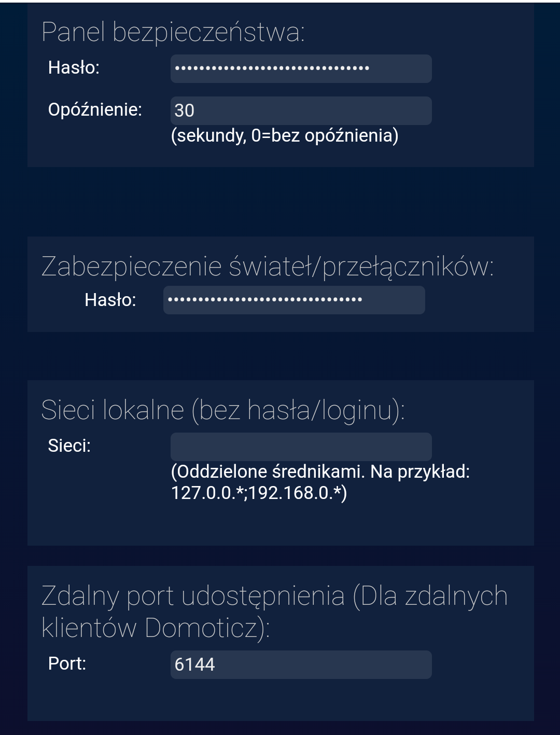560x735 pixels.
Task: Click the Hasło password field in Panel bezpieczeństwa
Action: coord(301,68)
